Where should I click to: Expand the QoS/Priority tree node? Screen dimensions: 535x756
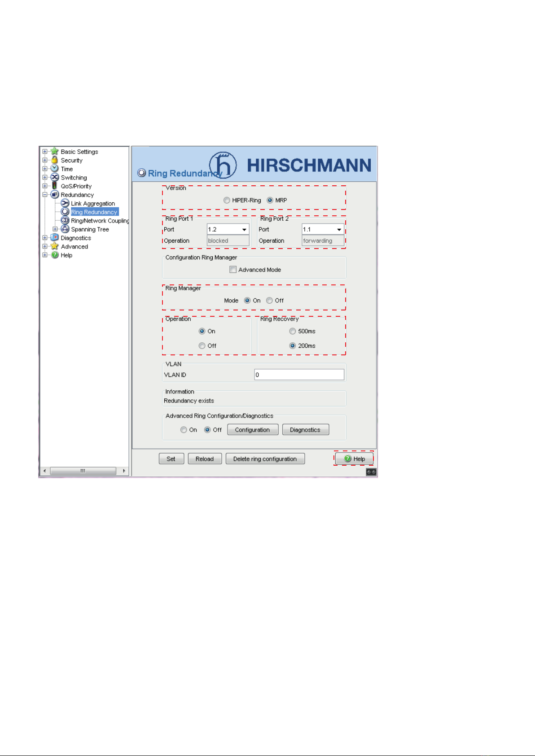click(x=45, y=186)
